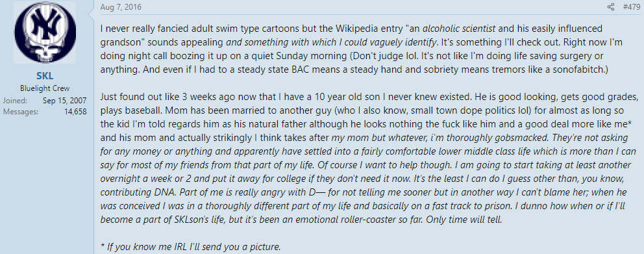
Task: Click the share icon beside post #479
Action: (x=611, y=7)
